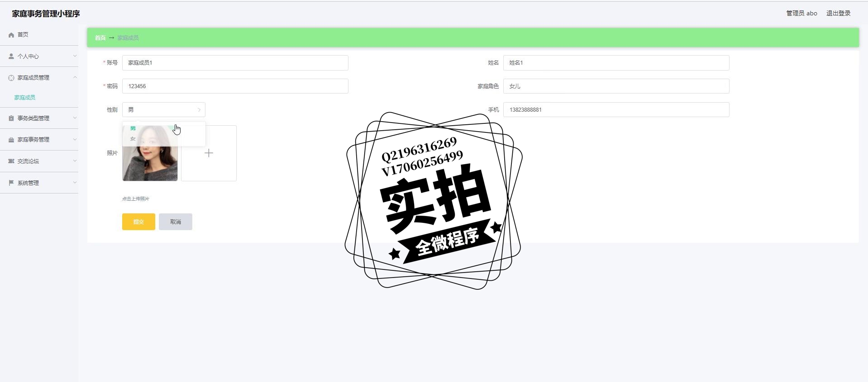Click the 家庭成员管理 sidebar icon
This screenshot has height=382, width=868.
(11, 78)
